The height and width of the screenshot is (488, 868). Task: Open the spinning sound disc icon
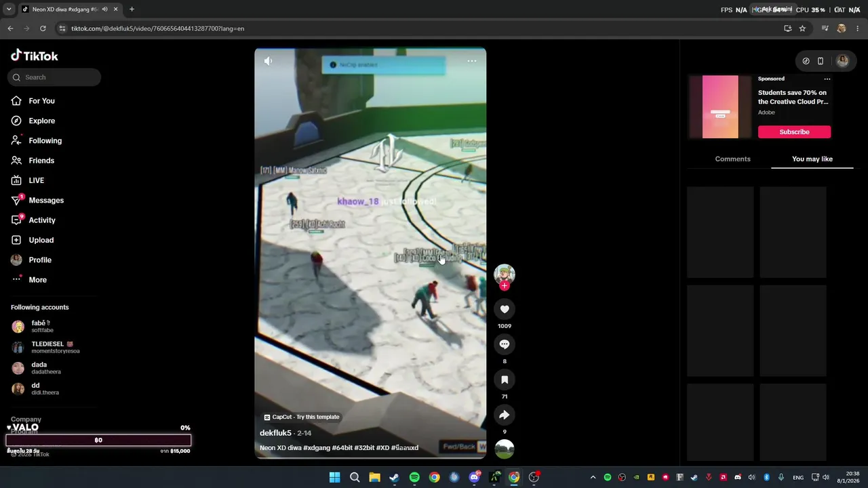(x=505, y=449)
